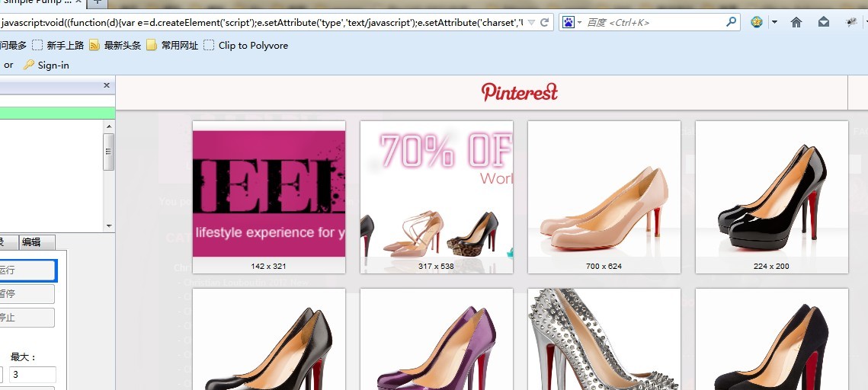Click the Clip to Polyvore bookmarklet

pos(246,46)
